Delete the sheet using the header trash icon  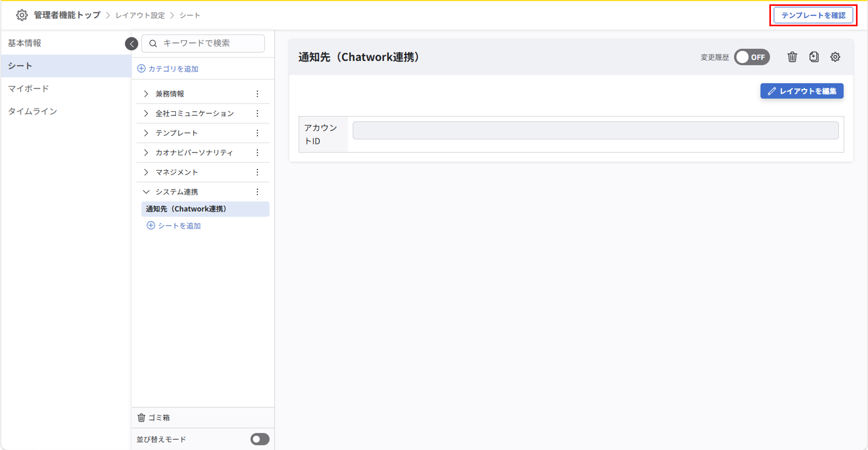(792, 57)
